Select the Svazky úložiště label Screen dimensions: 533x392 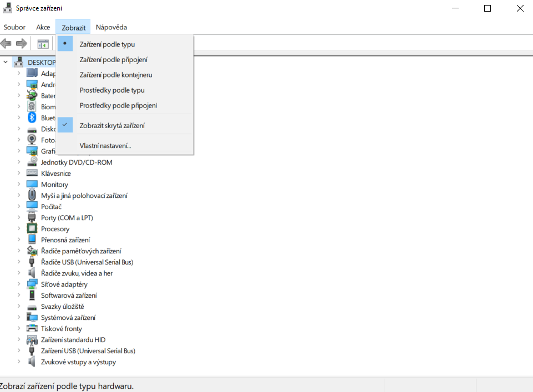pos(63,307)
